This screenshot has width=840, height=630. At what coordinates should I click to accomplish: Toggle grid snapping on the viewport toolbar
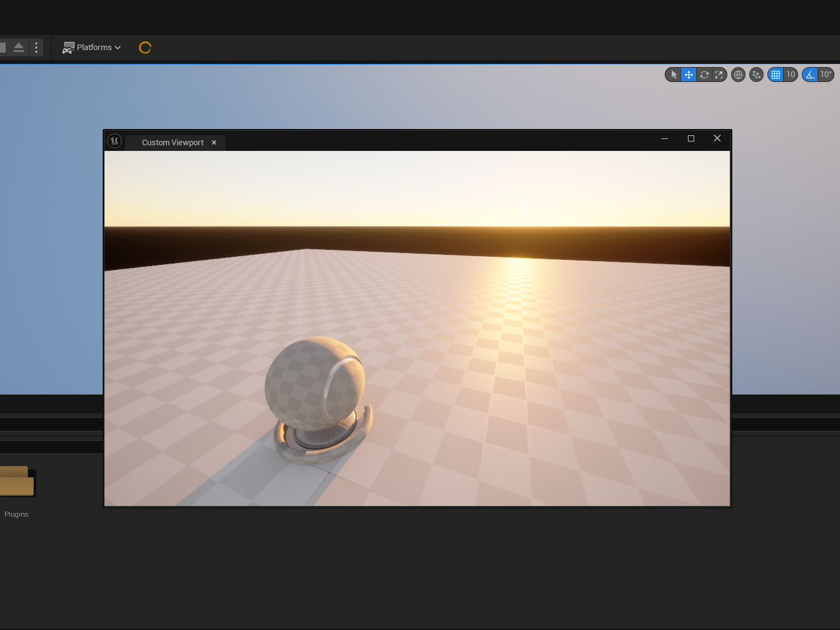(x=776, y=75)
